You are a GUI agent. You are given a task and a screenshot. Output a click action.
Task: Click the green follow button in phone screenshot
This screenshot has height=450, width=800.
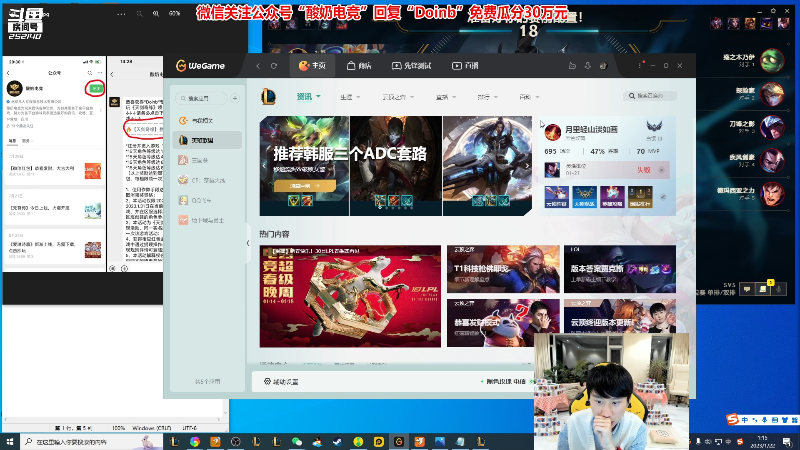[x=95, y=88]
